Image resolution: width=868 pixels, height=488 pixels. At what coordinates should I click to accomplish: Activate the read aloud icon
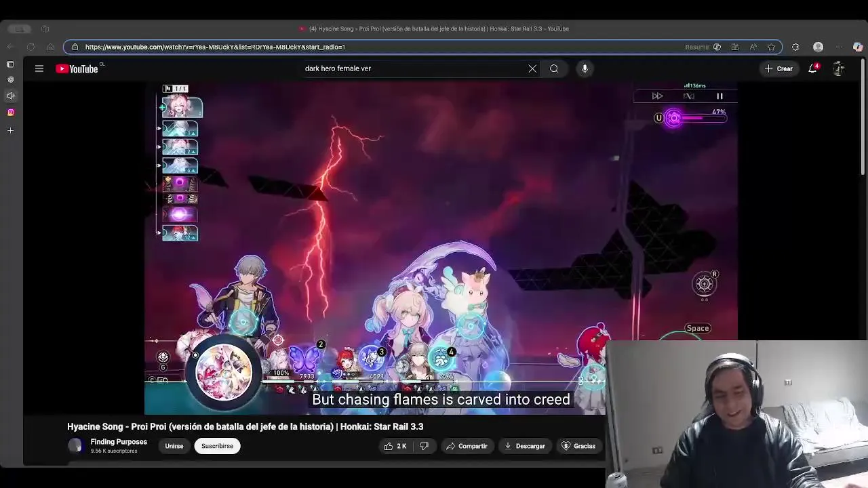753,47
